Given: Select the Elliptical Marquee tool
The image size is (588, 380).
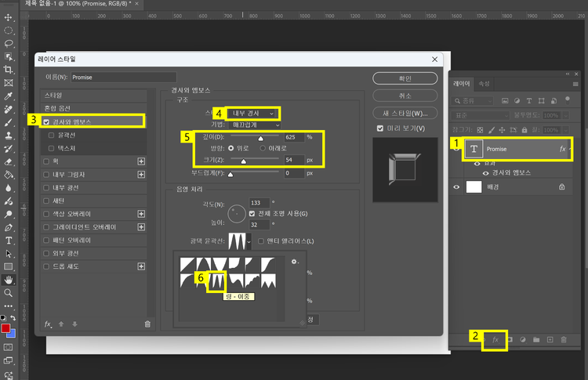Looking at the screenshot, I should point(9,31).
